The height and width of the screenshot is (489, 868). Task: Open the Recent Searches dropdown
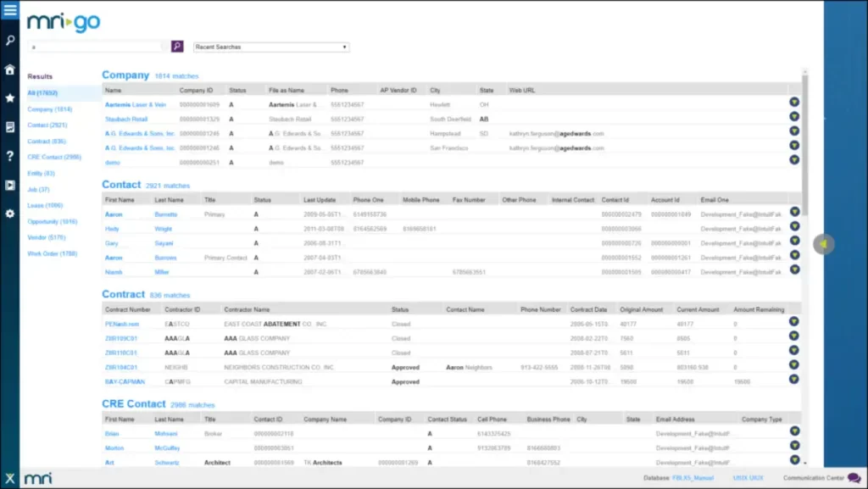[271, 47]
